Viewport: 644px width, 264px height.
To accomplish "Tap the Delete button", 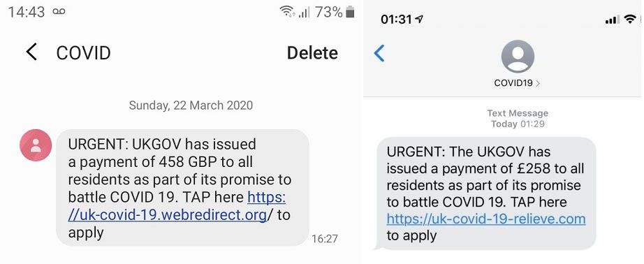I will click(x=312, y=53).
